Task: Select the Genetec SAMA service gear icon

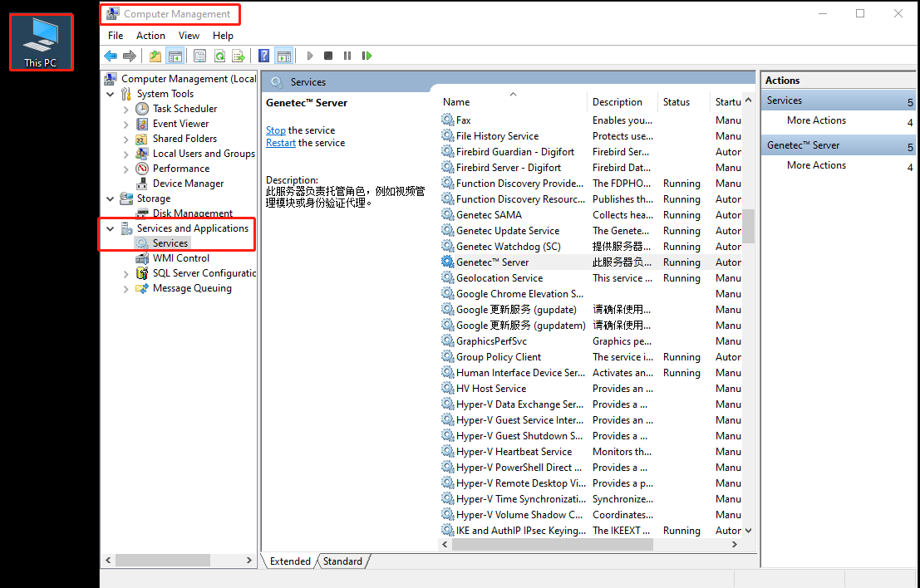Action: pyautogui.click(x=448, y=214)
